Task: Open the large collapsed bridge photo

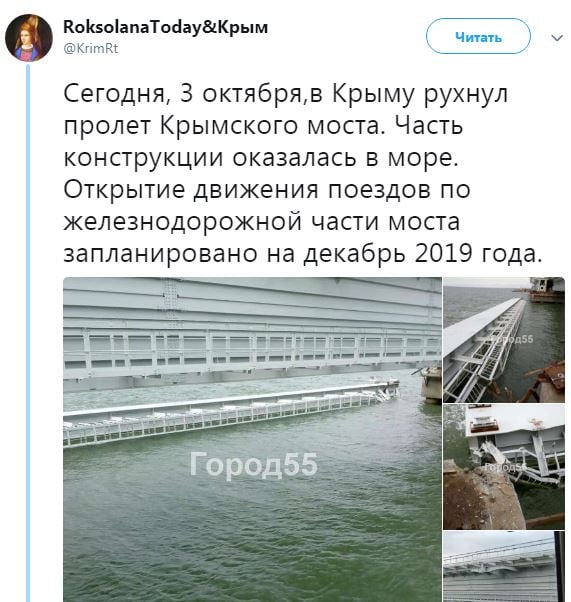Action: pos(252,439)
